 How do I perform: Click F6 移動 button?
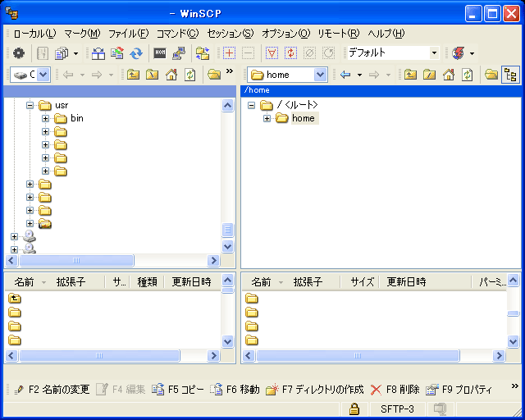[x=235, y=390]
